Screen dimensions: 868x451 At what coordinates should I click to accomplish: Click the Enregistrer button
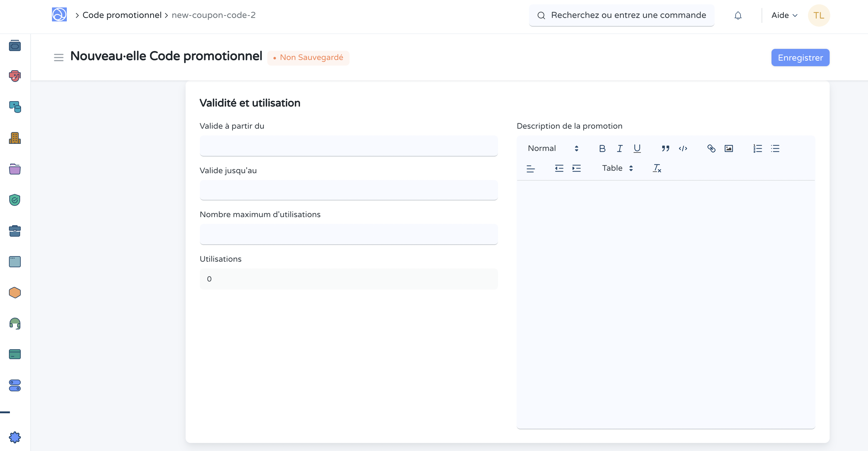tap(800, 57)
